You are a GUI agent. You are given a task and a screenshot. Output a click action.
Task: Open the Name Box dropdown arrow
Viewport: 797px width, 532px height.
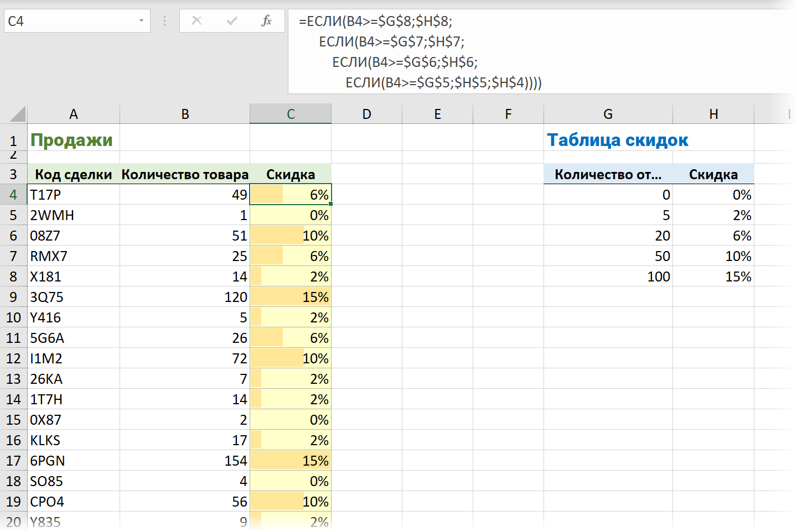click(x=141, y=21)
